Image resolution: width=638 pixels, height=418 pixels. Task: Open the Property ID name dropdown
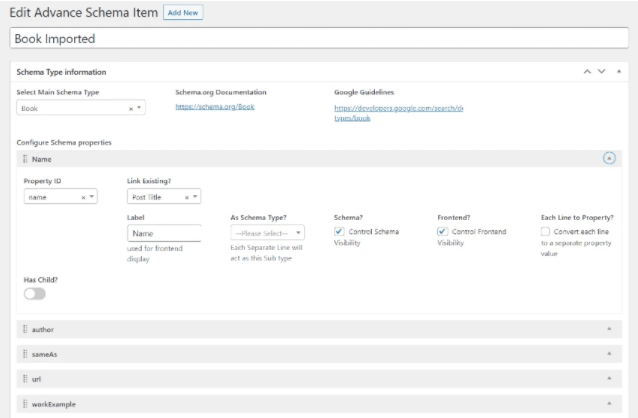[59, 197]
